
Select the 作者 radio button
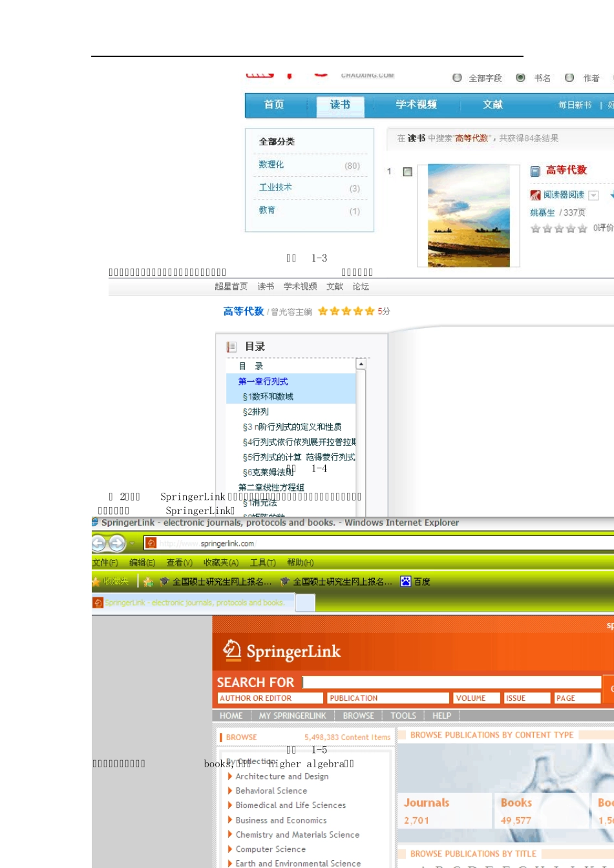pyautogui.click(x=569, y=78)
